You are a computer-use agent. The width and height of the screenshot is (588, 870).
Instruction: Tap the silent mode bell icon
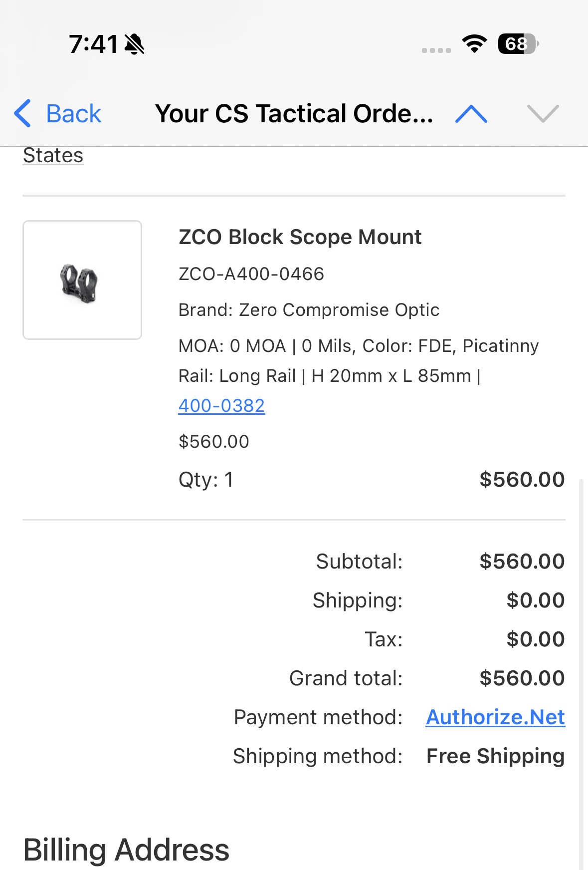click(x=134, y=44)
